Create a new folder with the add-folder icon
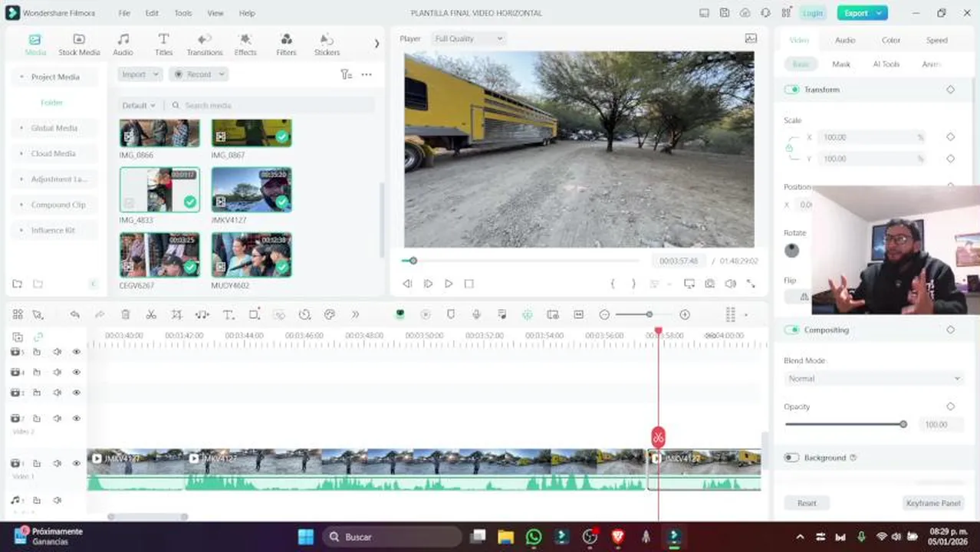 tap(17, 284)
